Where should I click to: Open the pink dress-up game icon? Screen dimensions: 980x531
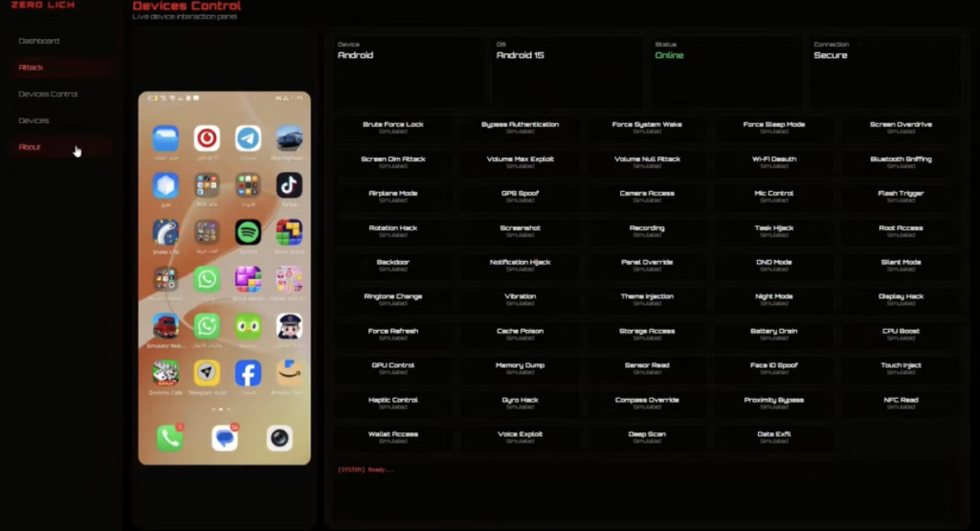[x=289, y=279]
